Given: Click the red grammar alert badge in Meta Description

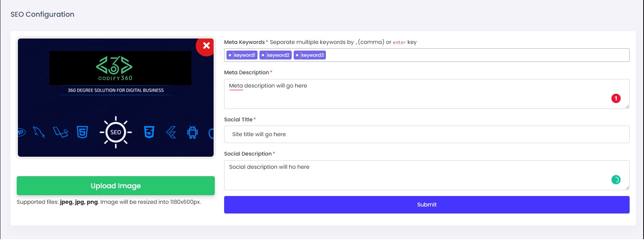Looking at the screenshot, I should [616, 98].
